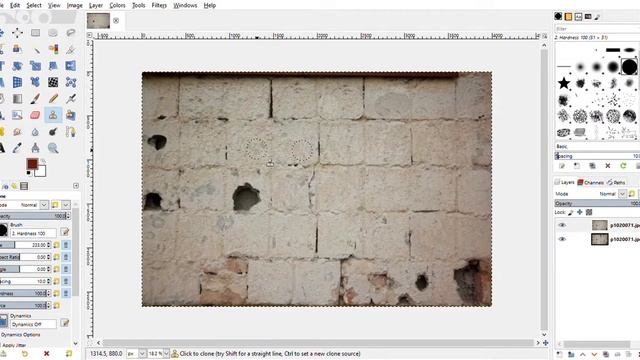Open the Layer menu
The image size is (640, 360).
96,5
